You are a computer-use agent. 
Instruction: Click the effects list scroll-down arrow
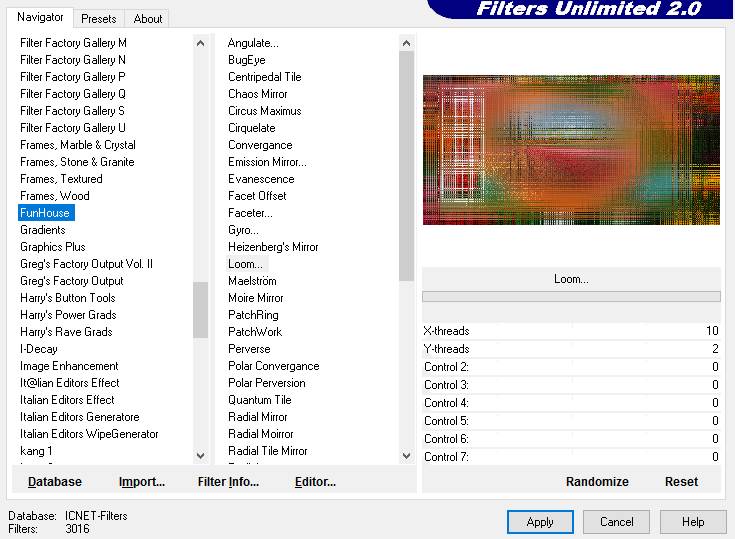click(406, 456)
